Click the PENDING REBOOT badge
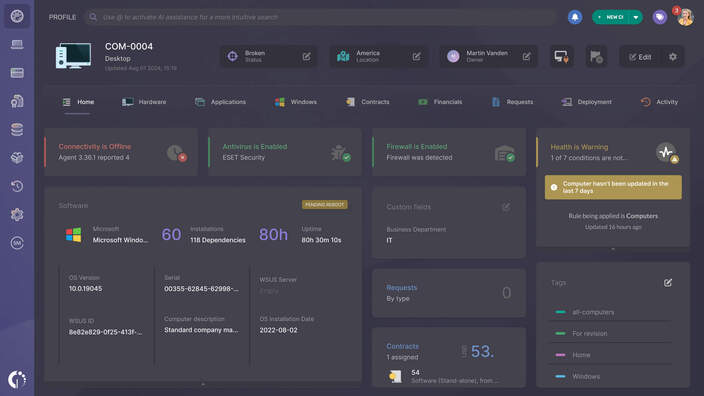 point(325,205)
